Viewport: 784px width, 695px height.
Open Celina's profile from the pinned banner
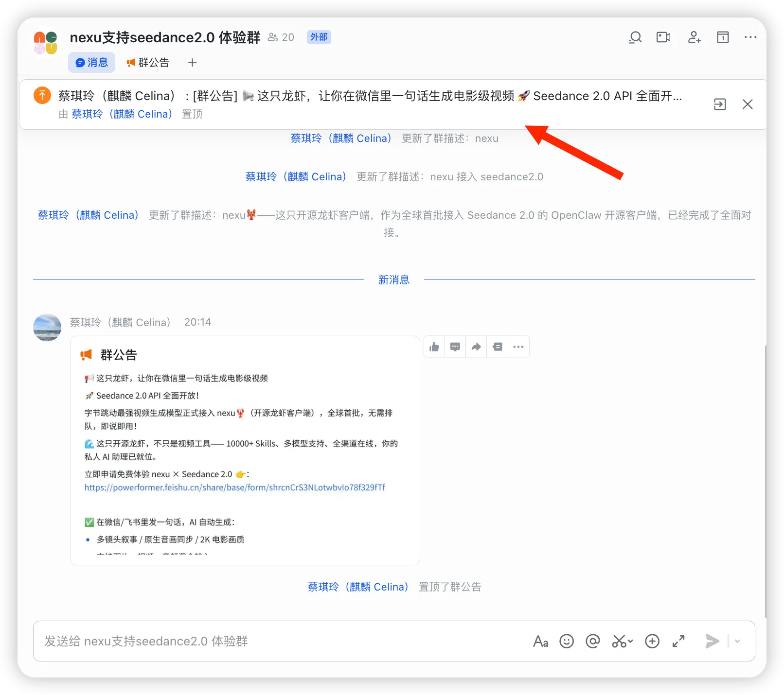[121, 114]
